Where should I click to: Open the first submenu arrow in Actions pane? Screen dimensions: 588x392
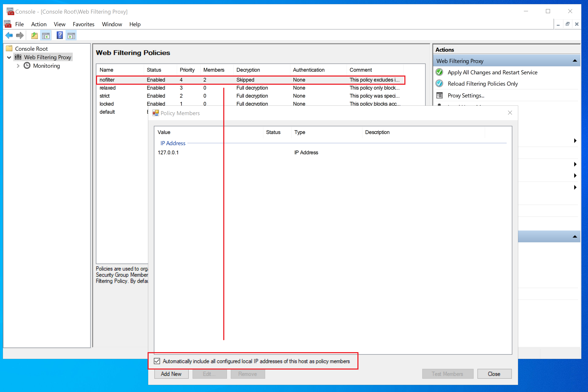pos(575,141)
